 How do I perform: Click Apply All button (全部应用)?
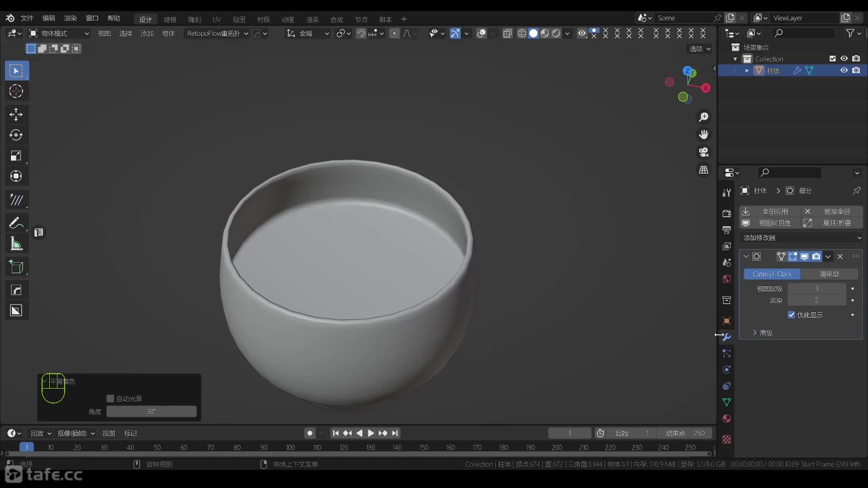point(770,211)
